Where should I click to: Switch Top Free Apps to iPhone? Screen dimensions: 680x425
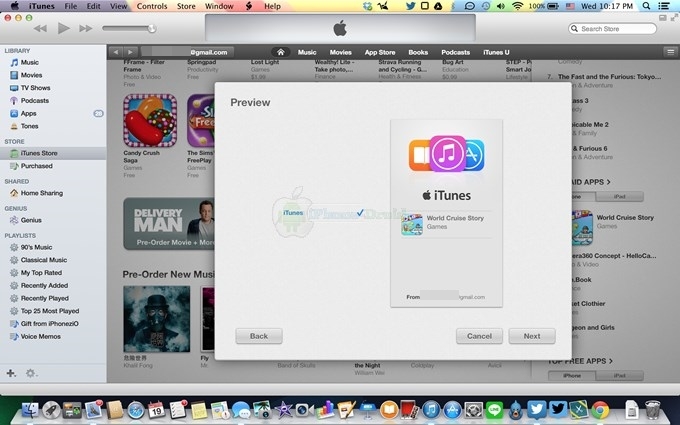(x=570, y=375)
